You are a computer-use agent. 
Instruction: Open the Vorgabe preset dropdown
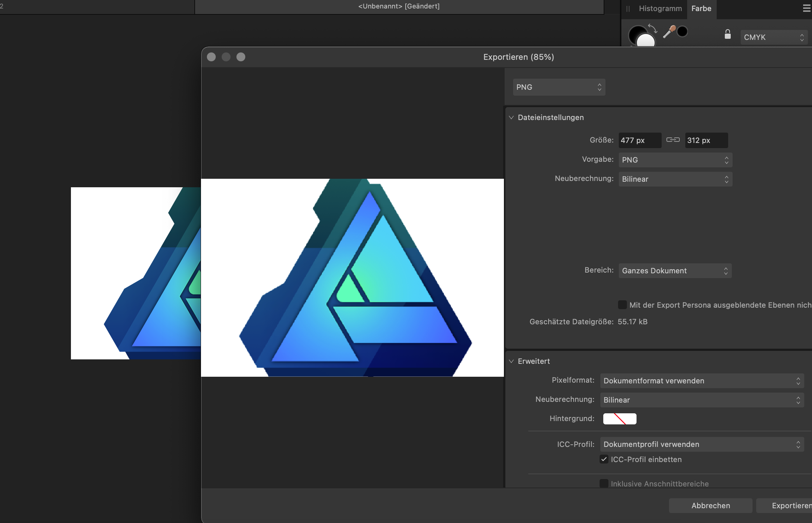pos(675,160)
